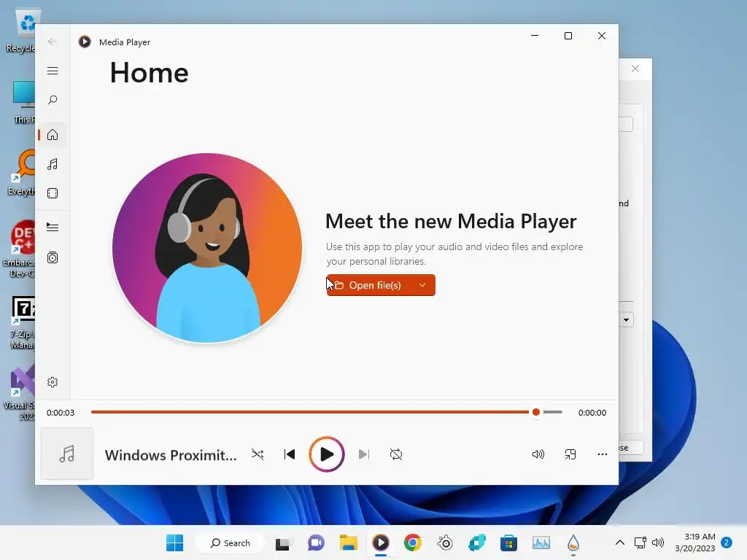Click the Windows Proximit... track title
747x560 pixels.
point(171,455)
